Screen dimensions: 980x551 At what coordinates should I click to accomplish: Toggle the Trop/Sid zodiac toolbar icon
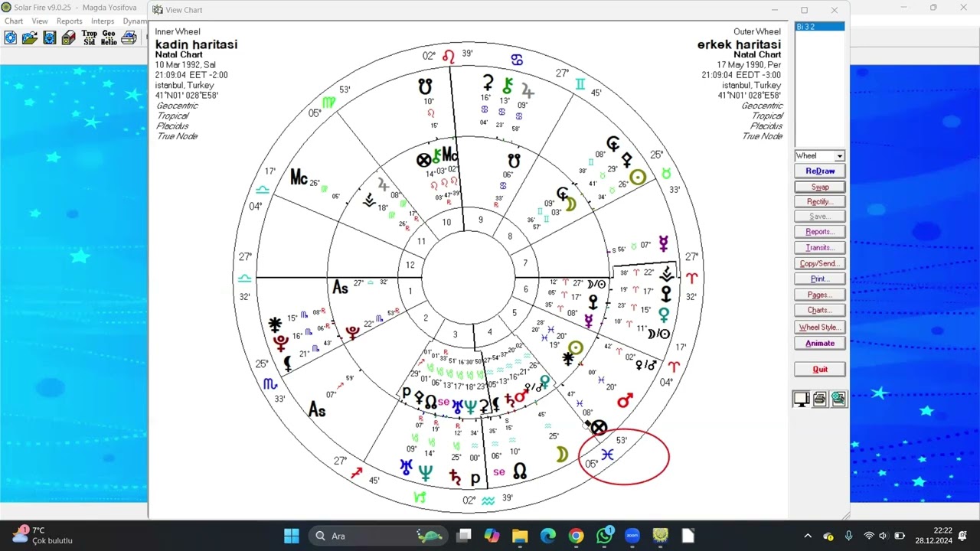point(90,37)
